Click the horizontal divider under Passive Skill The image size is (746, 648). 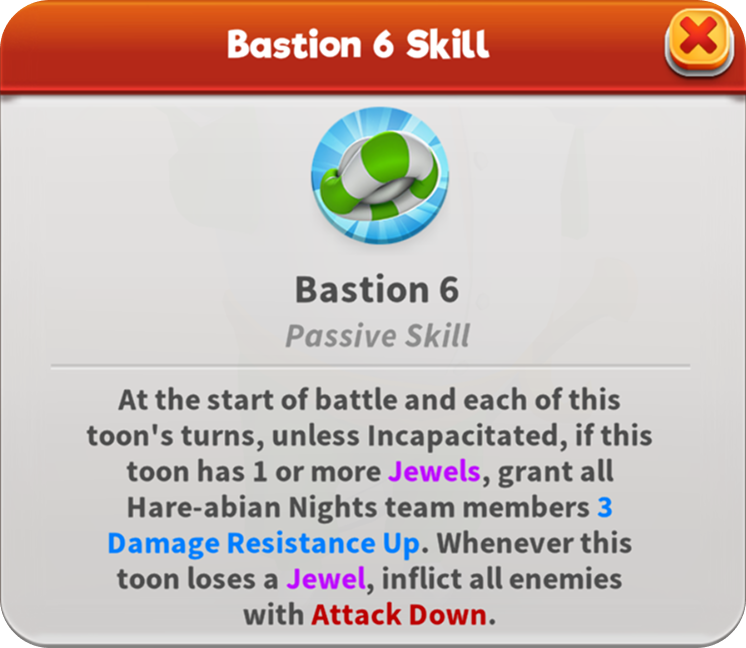371,367
